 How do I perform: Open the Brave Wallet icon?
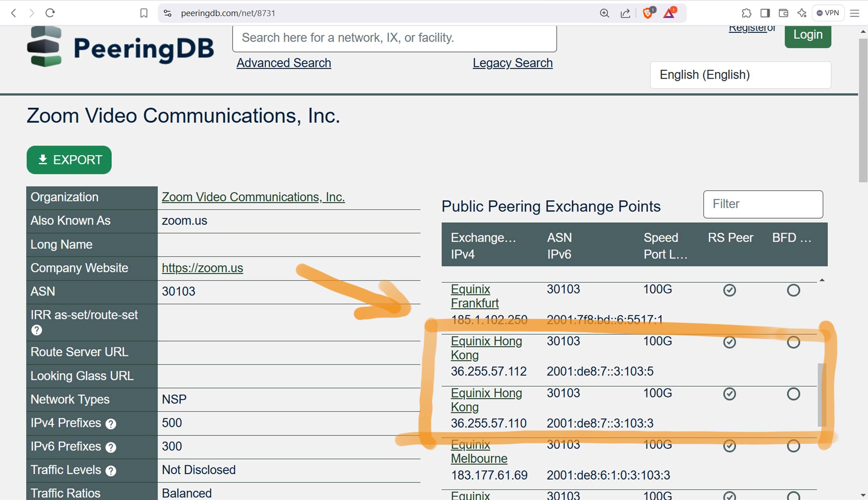point(783,13)
